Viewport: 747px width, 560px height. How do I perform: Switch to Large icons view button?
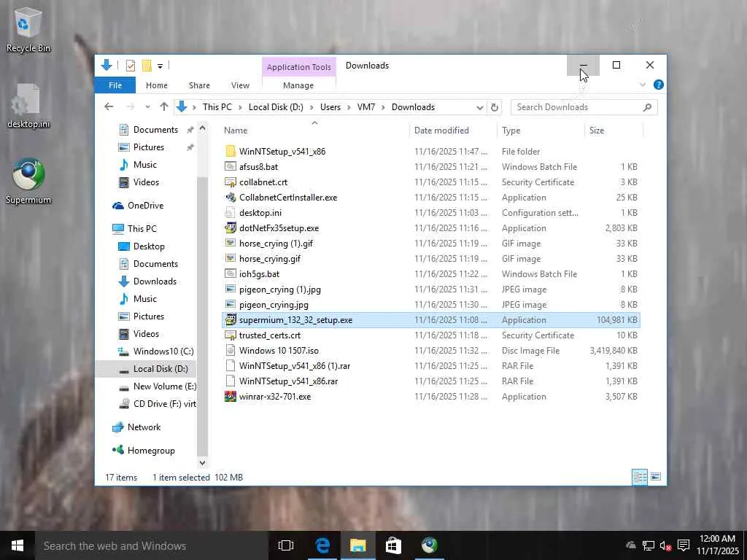click(x=656, y=477)
